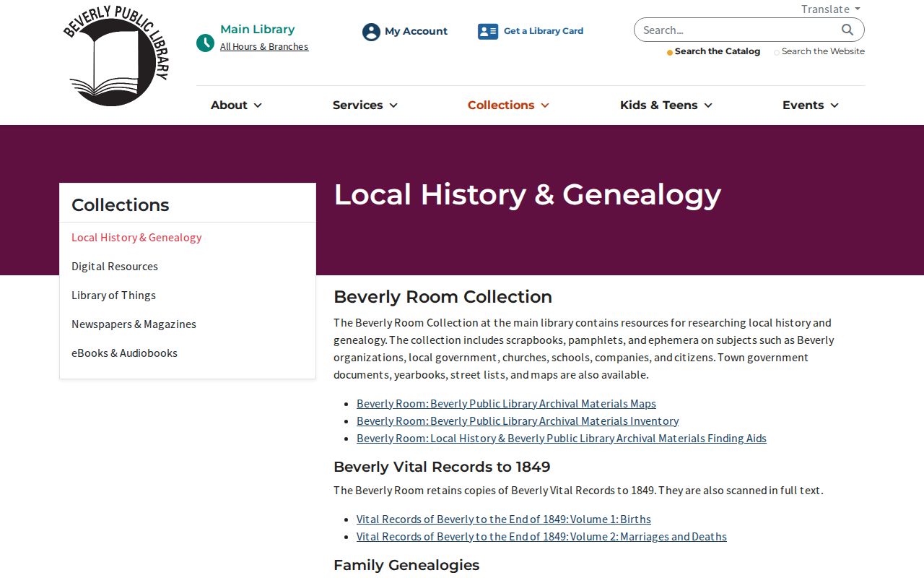Click the Beverly Vital Records to 1849 heading
Screen dimensions: 924x578
click(x=442, y=467)
